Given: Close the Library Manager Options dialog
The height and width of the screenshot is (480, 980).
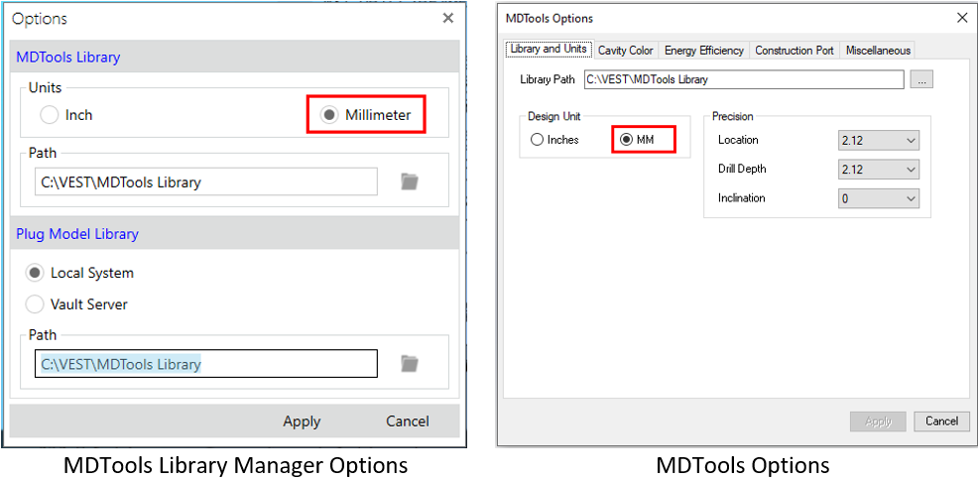Looking at the screenshot, I should (448, 18).
